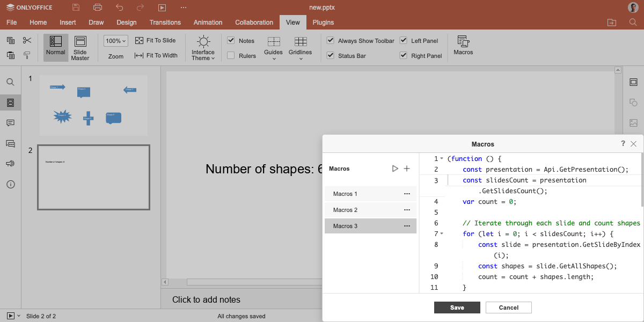Click the header search magnifier icon
Screen dimensions: 644x322
tap(633, 23)
